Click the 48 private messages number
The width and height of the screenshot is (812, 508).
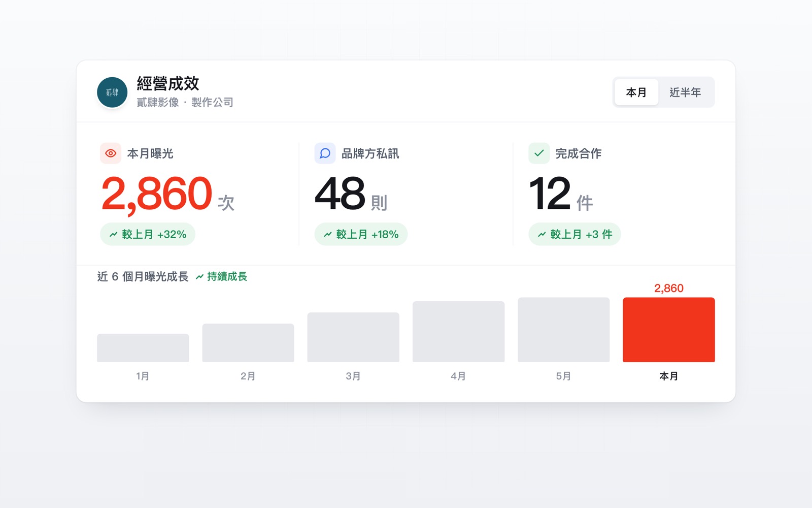pos(340,194)
